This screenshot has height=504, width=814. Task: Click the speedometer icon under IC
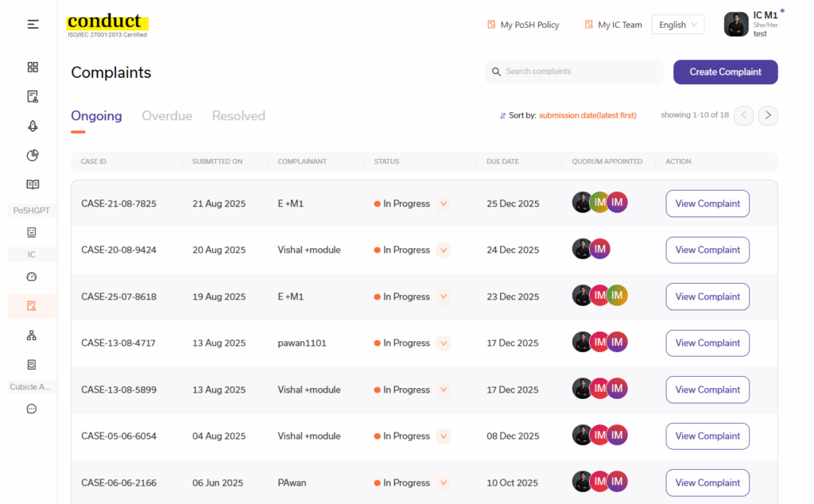tap(32, 277)
